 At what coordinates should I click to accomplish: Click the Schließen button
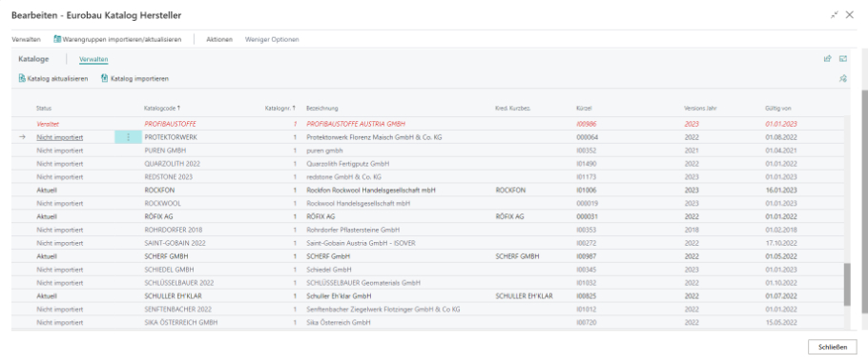pos(832,347)
